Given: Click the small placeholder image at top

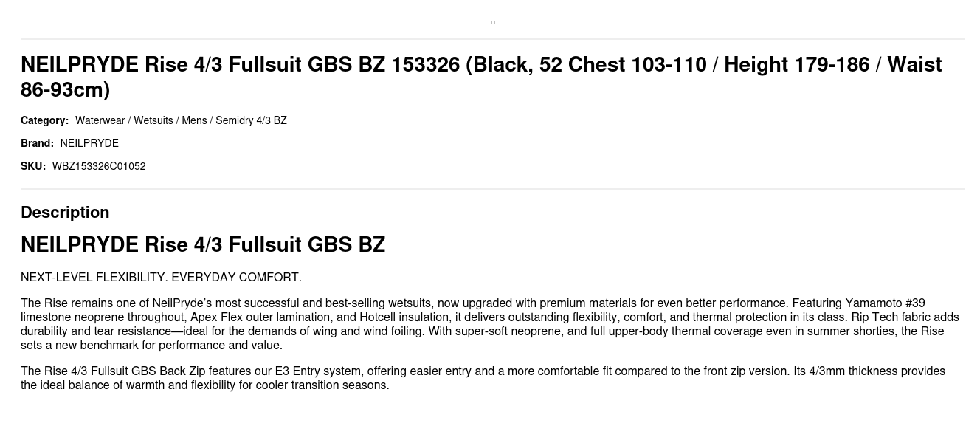Looking at the screenshot, I should (493, 23).
